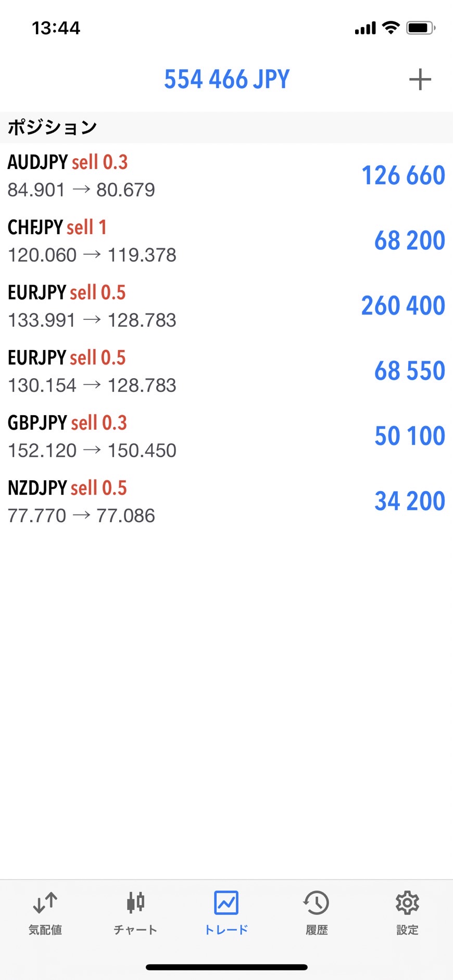The image size is (453, 980).
Task: Tap the cellular signal icon
Action: click(x=365, y=28)
